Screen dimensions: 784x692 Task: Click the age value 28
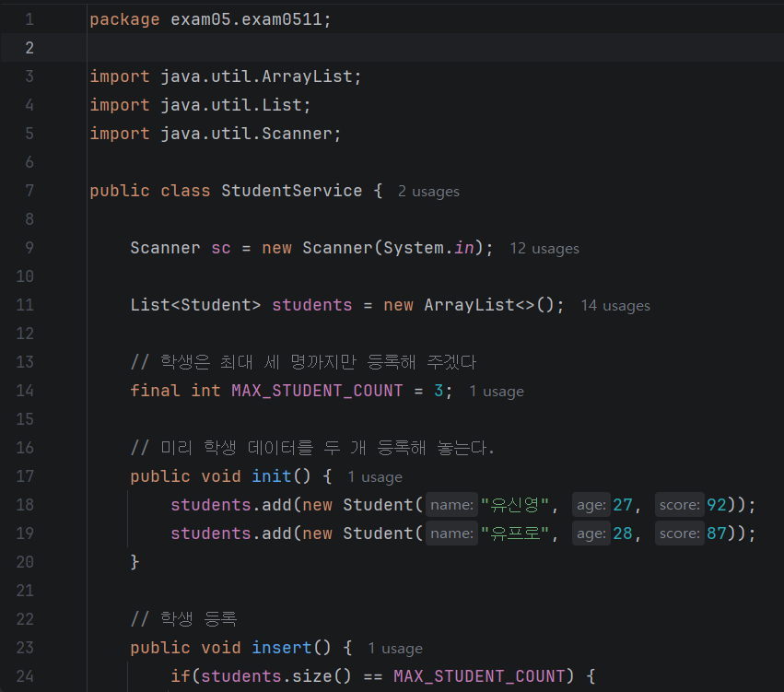pyautogui.click(x=623, y=534)
